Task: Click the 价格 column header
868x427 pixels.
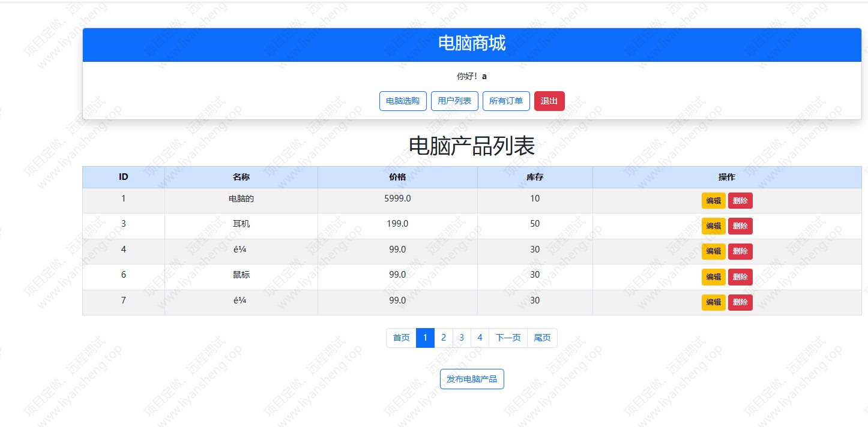Action: pos(397,177)
